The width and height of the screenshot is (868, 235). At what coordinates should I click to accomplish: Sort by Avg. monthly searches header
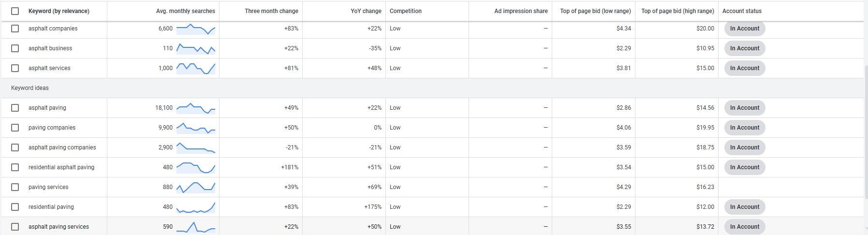pyautogui.click(x=186, y=11)
